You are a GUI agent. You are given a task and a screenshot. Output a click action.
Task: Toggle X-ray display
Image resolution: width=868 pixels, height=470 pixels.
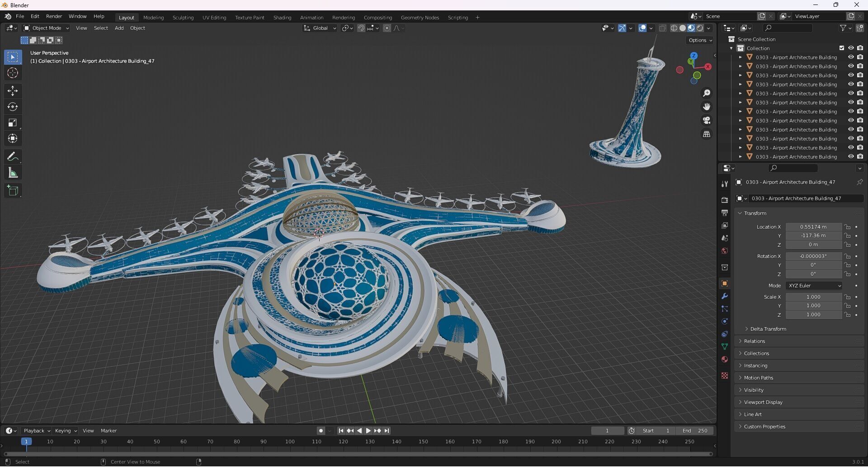coord(662,28)
